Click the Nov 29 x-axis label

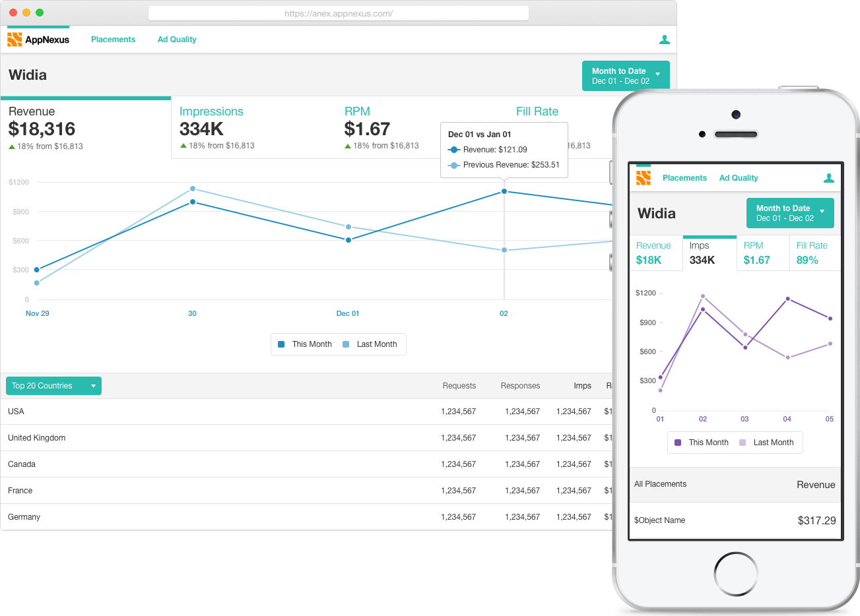coord(37,313)
